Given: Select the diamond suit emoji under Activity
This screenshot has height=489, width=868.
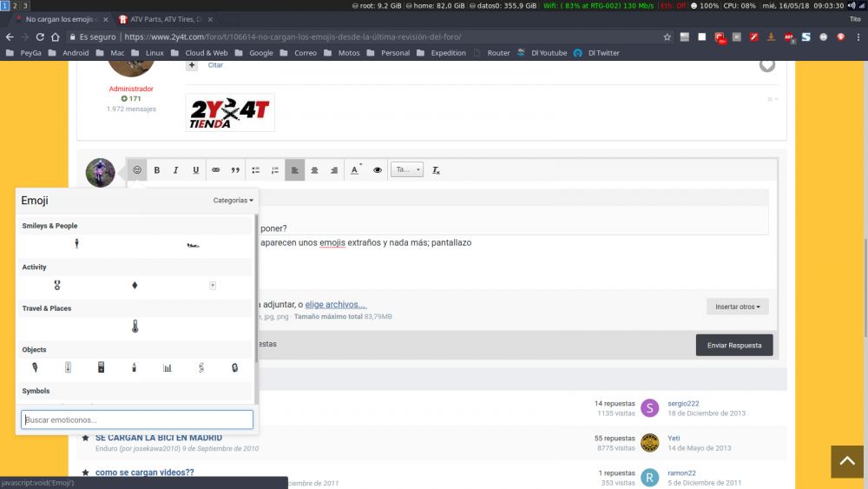Looking at the screenshot, I should tap(135, 285).
